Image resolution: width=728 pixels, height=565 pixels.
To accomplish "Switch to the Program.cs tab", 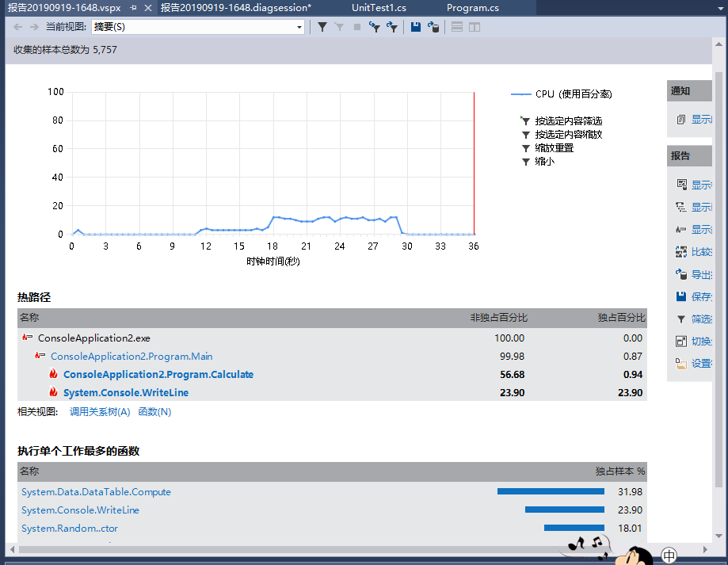I will [473, 8].
